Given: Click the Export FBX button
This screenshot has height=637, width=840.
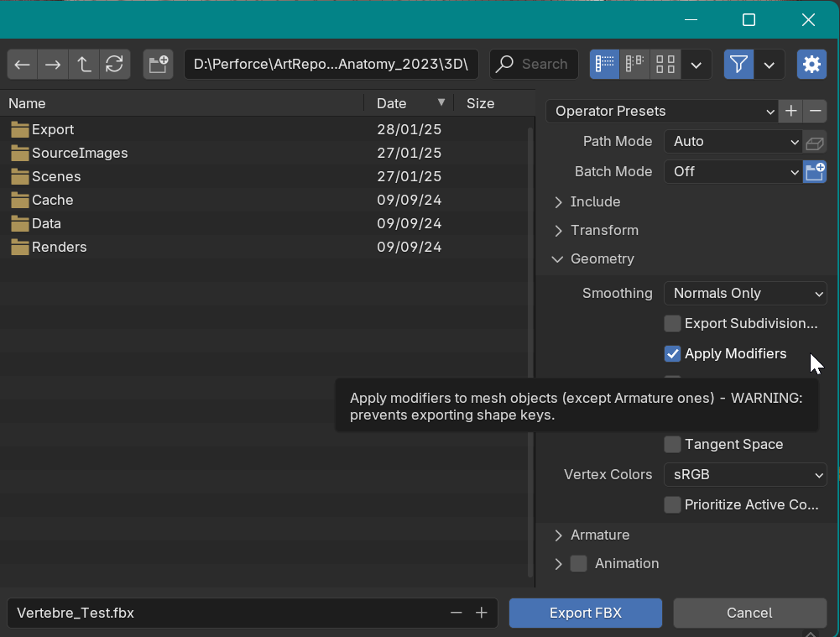Looking at the screenshot, I should (x=586, y=613).
